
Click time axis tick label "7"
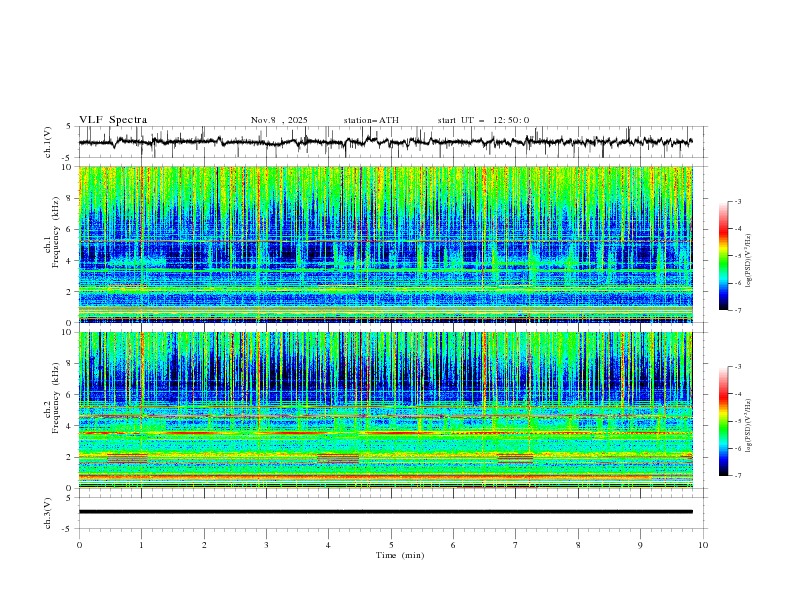pos(516,545)
